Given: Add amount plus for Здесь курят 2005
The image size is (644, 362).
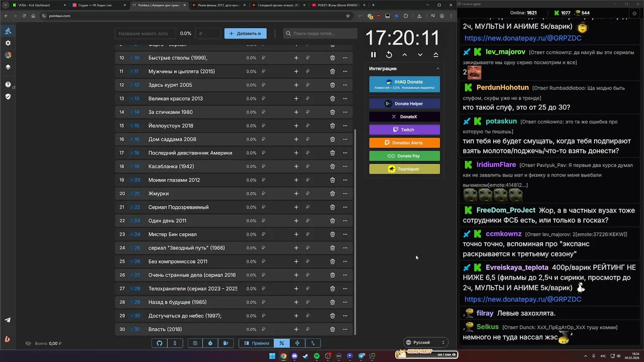Looking at the screenshot, I should coord(296,85).
